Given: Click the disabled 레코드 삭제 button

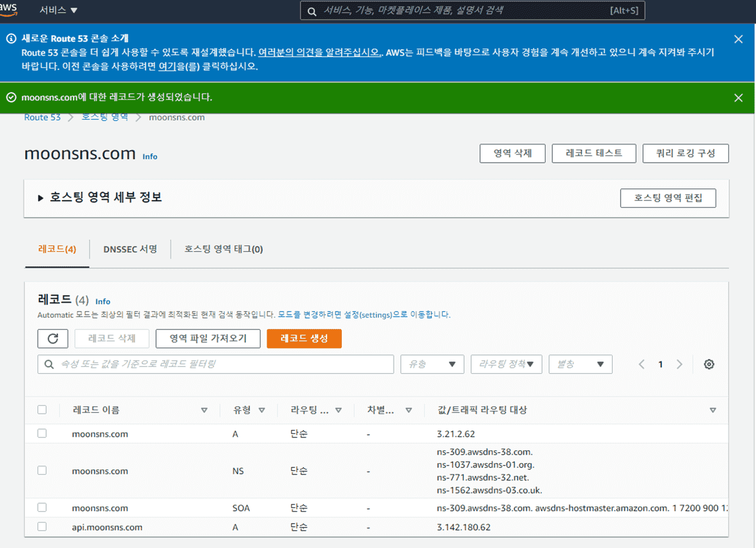Looking at the screenshot, I should coord(112,339).
